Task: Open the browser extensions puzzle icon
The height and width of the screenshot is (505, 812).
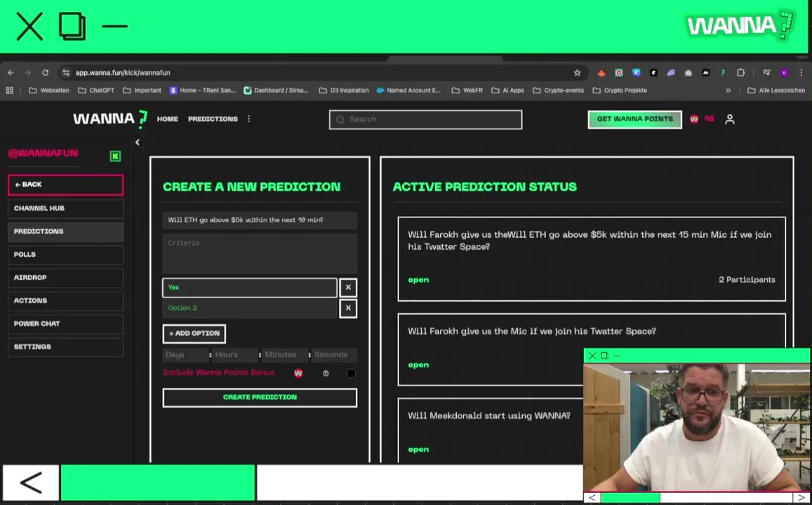Action: [x=740, y=73]
